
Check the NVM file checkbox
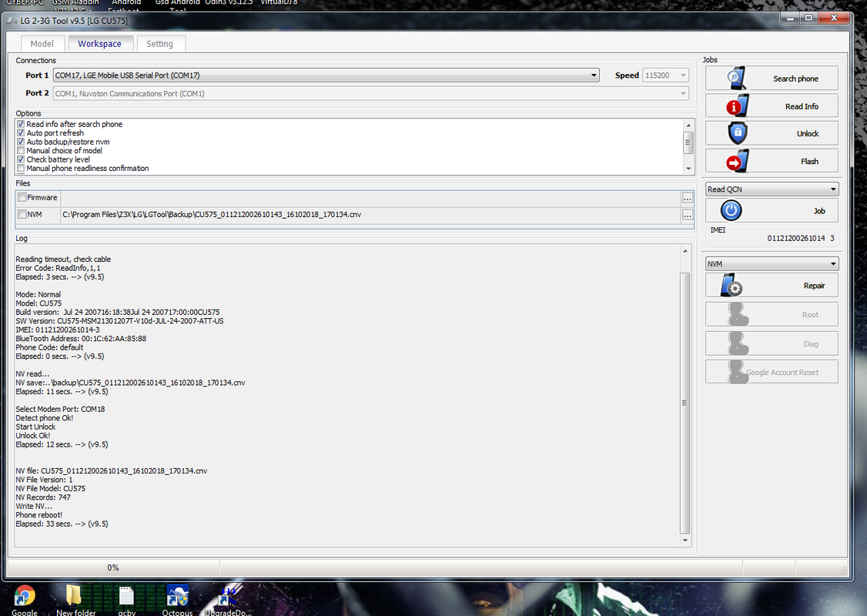coord(22,214)
